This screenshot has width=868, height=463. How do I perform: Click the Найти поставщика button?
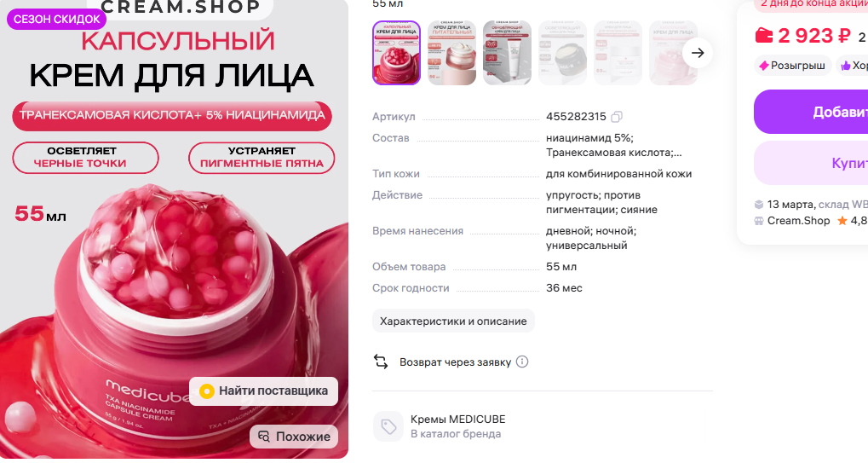263,391
